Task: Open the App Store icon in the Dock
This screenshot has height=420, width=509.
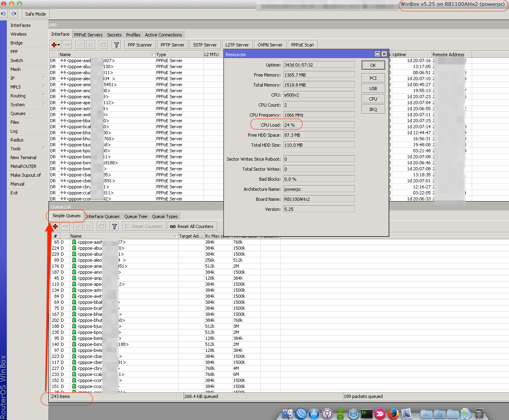Action: [314, 414]
